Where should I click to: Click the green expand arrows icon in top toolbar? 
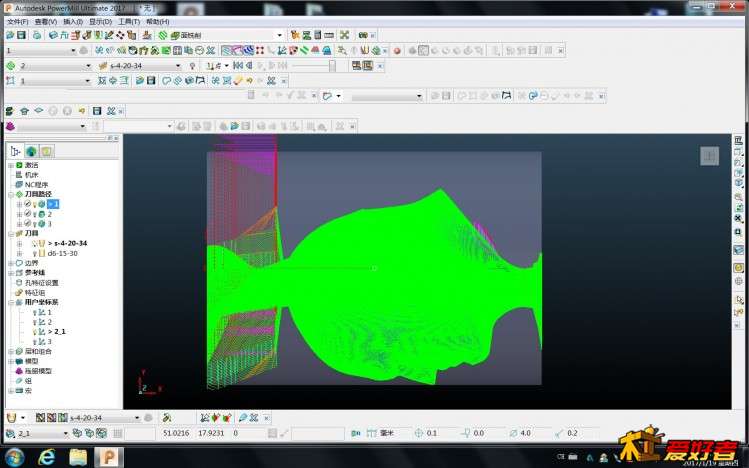(344, 35)
